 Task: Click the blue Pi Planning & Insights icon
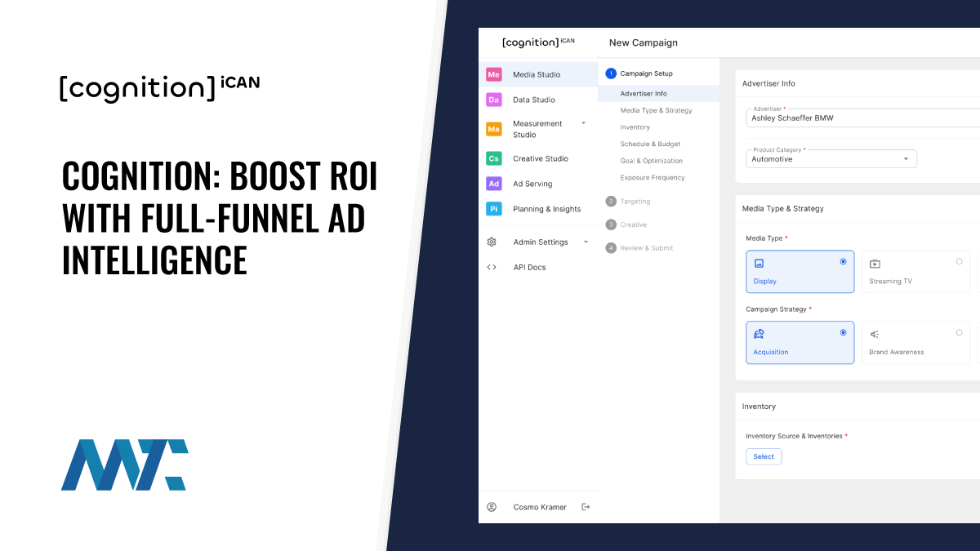(x=493, y=209)
